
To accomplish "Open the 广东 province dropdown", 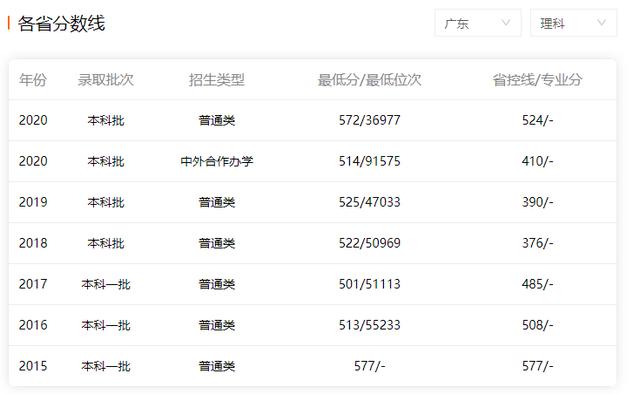I will click(478, 23).
